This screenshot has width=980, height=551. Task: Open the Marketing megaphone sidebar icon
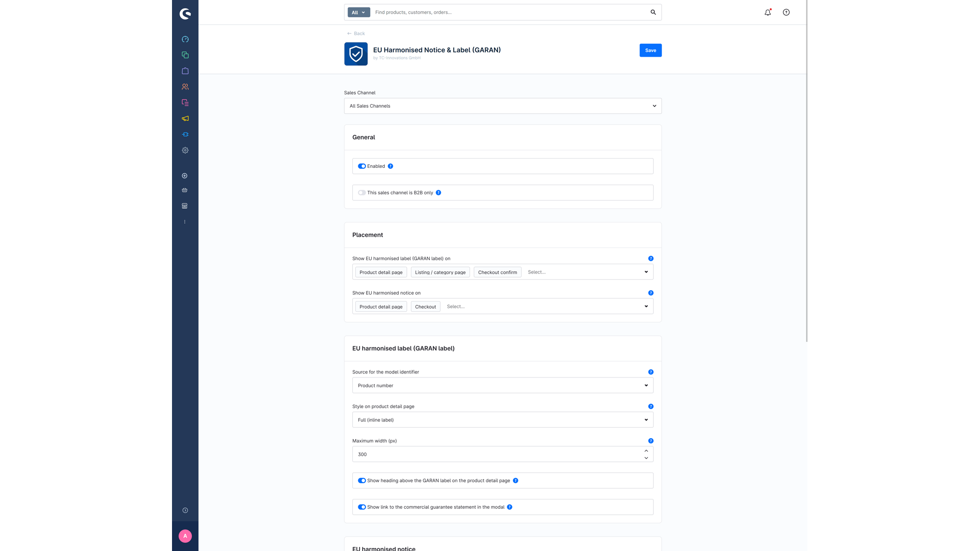pos(185,118)
